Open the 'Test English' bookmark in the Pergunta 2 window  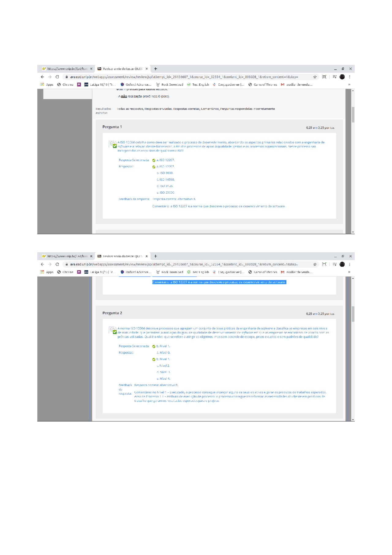(198, 272)
